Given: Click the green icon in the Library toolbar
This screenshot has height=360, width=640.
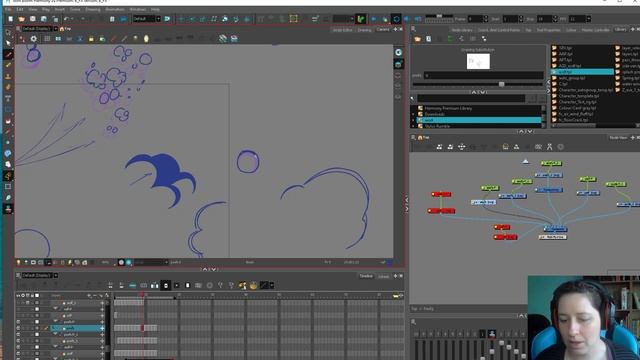Looking at the screenshot, I should 451,39.
